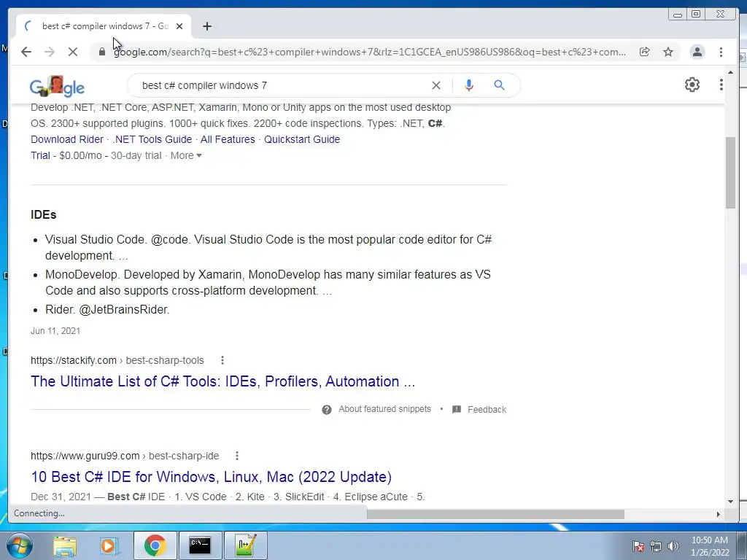Viewport: 747px width, 560px height.
Task: Open the volume speaker tray icon
Action: (x=673, y=546)
